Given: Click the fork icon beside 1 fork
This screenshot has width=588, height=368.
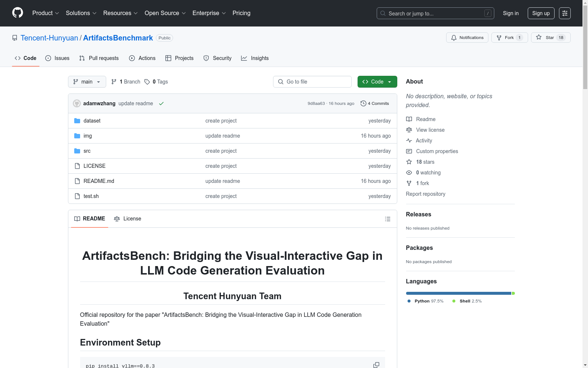Looking at the screenshot, I should click(409, 183).
